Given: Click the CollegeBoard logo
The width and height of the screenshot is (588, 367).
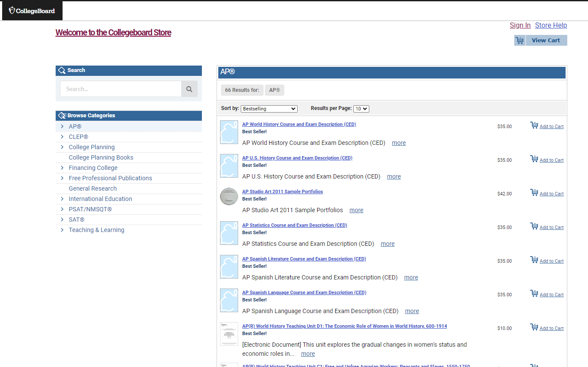Looking at the screenshot, I should point(32,11).
